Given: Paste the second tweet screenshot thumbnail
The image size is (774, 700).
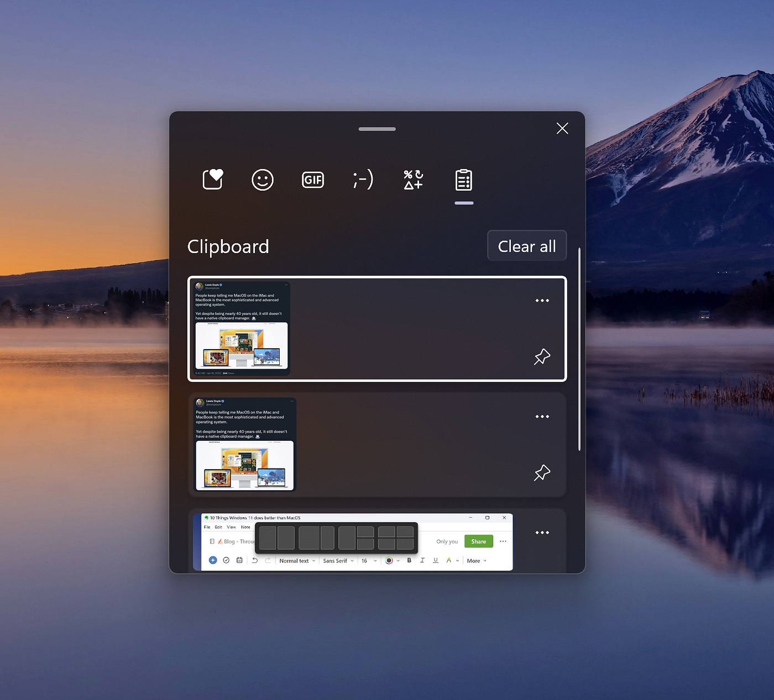Looking at the screenshot, I should (245, 444).
